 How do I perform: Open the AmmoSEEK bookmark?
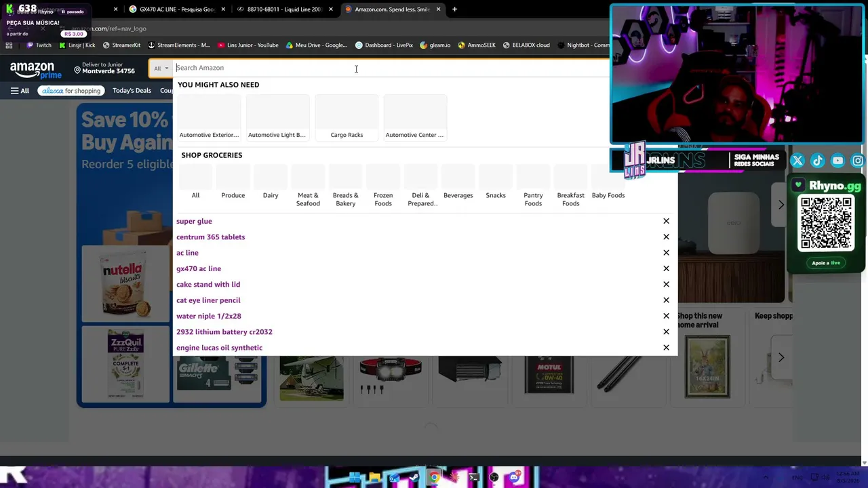[x=477, y=45]
